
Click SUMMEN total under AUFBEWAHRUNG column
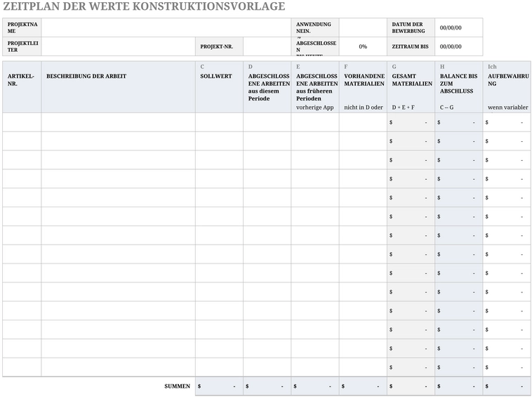[x=507, y=386]
